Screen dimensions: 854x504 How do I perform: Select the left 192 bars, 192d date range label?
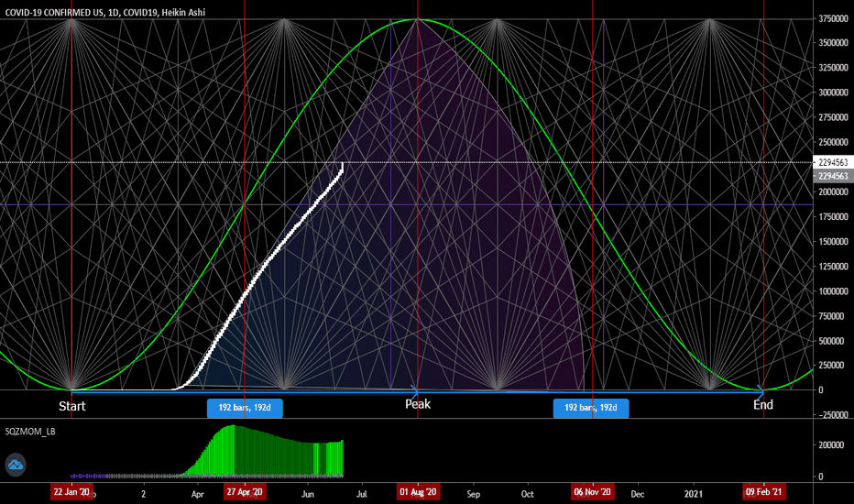[245, 408]
